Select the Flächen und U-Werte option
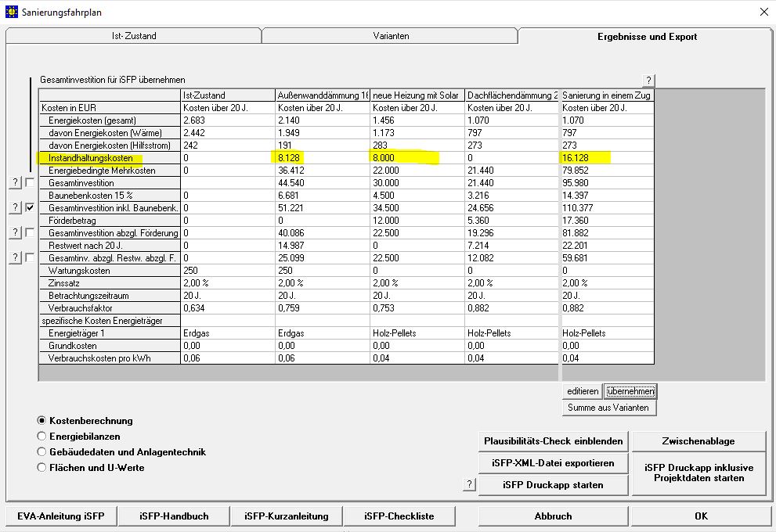 (42, 468)
